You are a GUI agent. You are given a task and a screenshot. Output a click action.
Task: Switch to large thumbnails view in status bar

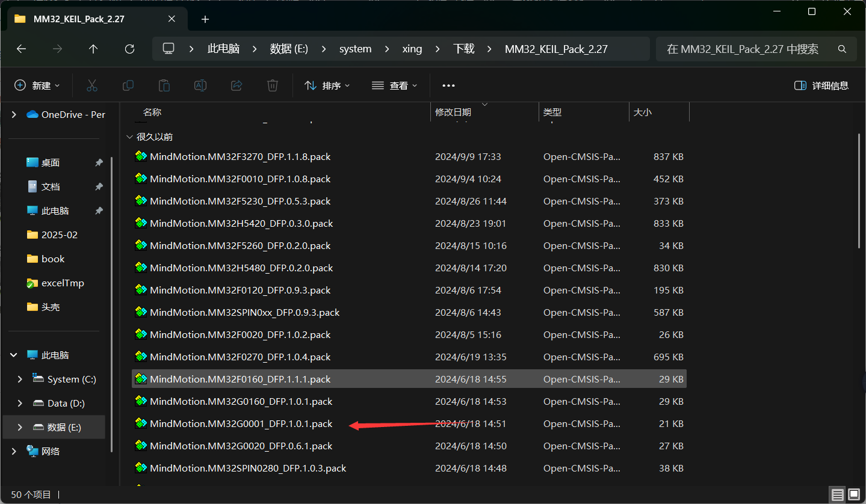(x=853, y=495)
